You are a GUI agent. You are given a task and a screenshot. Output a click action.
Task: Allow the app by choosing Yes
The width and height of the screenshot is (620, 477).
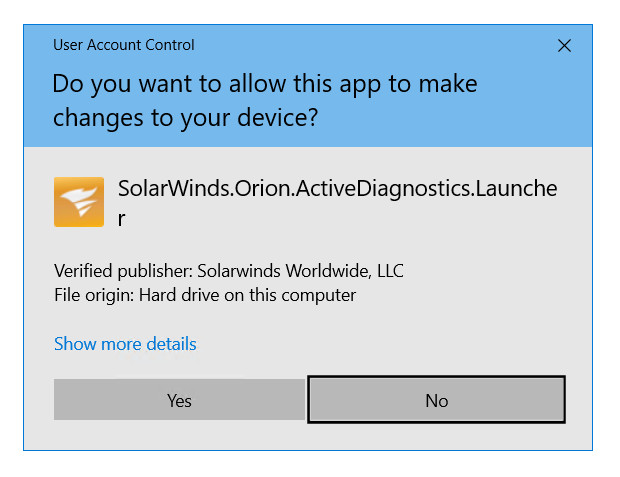tap(179, 400)
